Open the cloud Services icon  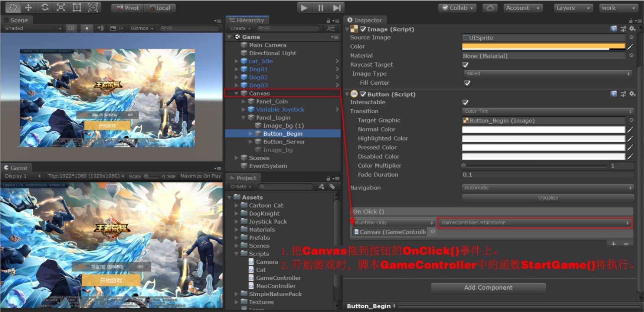tap(490, 8)
